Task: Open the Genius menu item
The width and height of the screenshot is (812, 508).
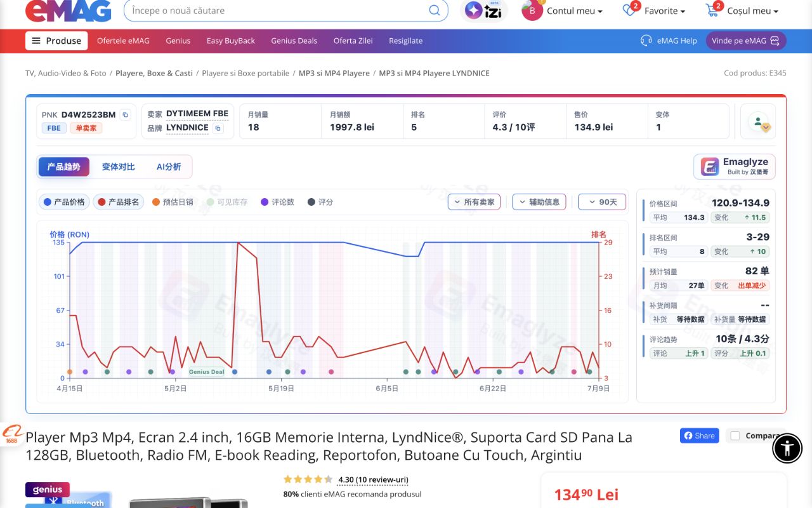Action: (x=178, y=41)
